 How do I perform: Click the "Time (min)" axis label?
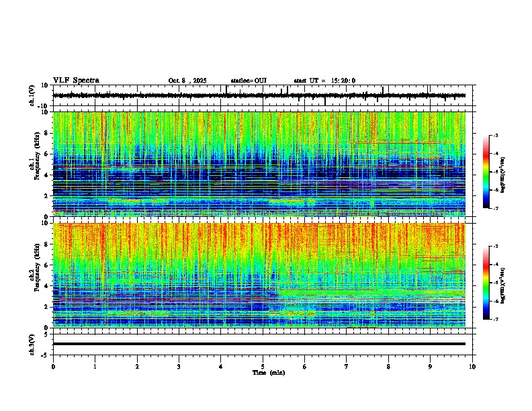(x=269, y=373)
